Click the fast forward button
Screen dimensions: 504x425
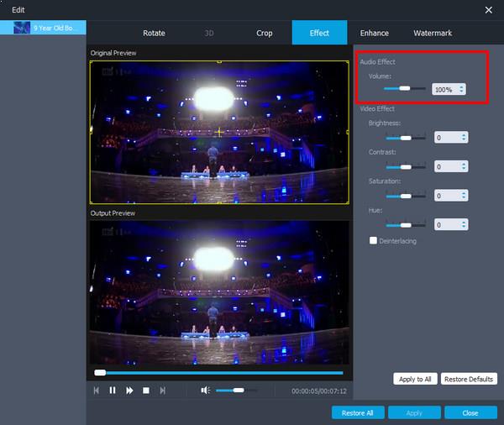[x=129, y=391]
